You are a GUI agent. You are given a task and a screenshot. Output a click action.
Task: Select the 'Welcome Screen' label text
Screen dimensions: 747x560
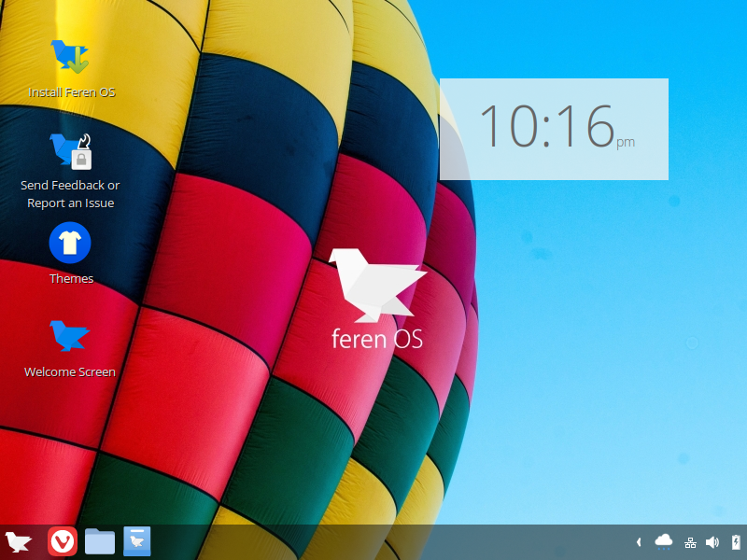[70, 371]
